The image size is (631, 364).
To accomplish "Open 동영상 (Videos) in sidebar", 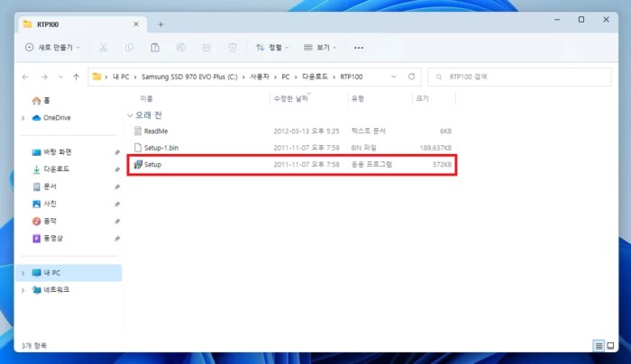I will coord(48,239).
